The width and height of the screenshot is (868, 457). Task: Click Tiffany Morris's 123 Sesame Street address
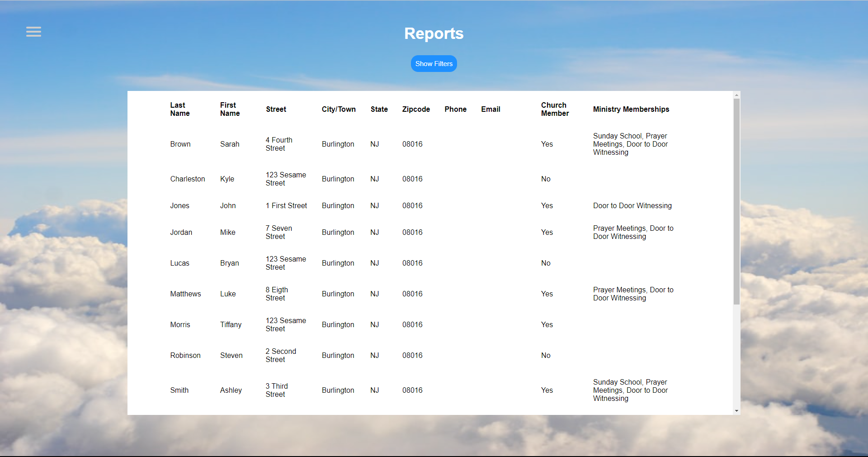click(286, 324)
